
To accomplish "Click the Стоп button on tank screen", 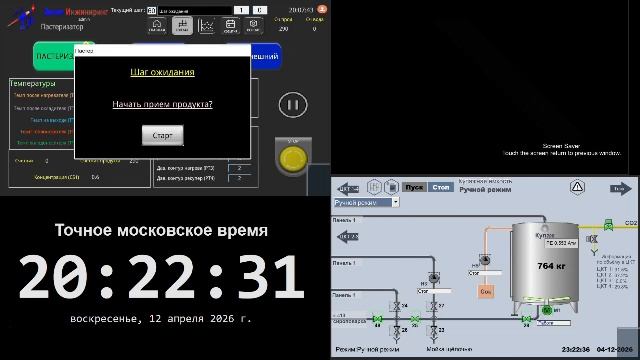I will tap(441, 187).
